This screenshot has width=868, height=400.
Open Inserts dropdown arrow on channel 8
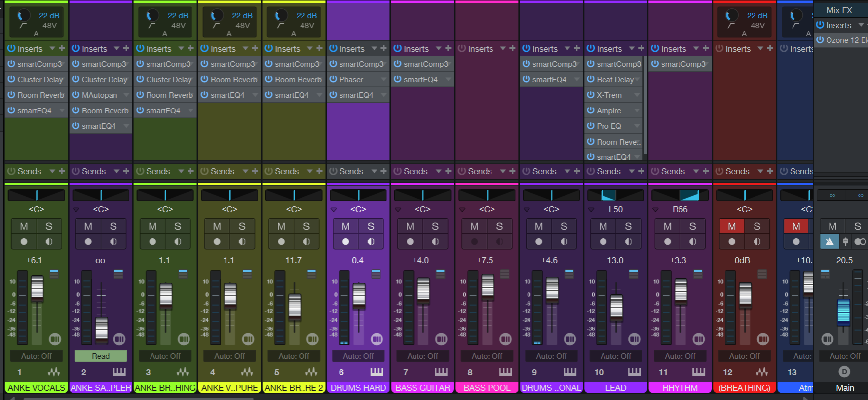pos(503,48)
